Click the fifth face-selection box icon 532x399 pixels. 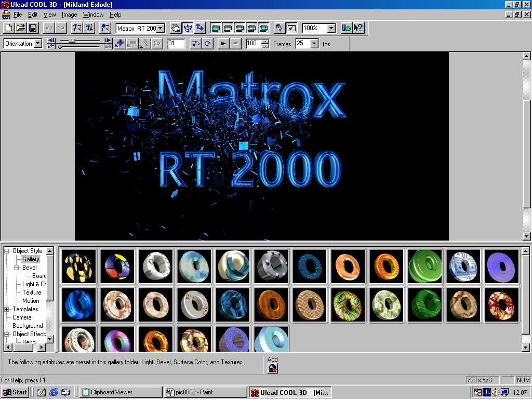point(263,28)
